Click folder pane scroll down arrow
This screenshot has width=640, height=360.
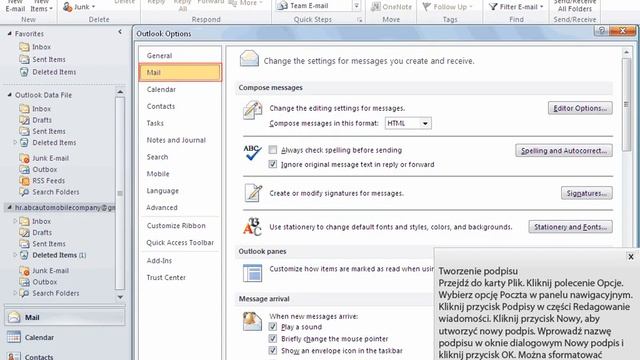click(x=120, y=297)
